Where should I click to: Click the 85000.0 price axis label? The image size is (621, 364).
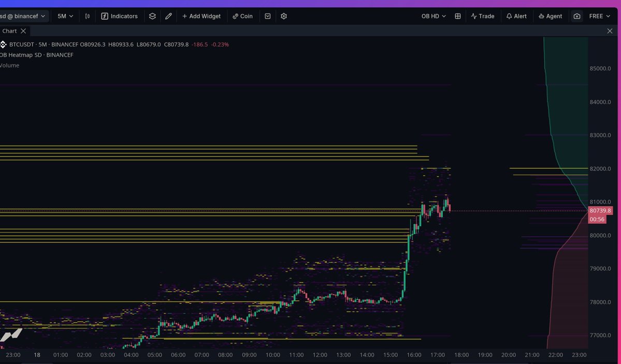(x=600, y=68)
